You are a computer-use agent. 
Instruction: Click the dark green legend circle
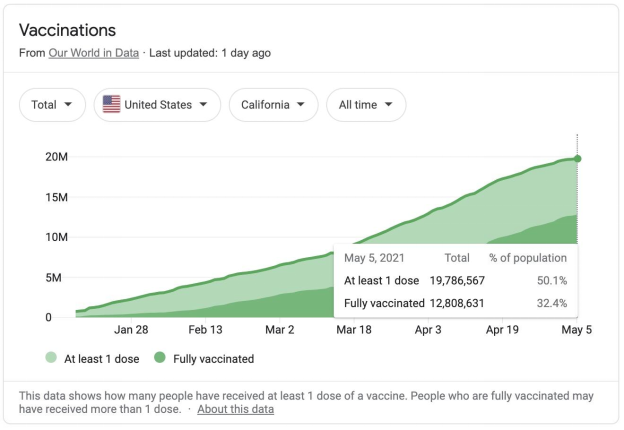(x=159, y=358)
